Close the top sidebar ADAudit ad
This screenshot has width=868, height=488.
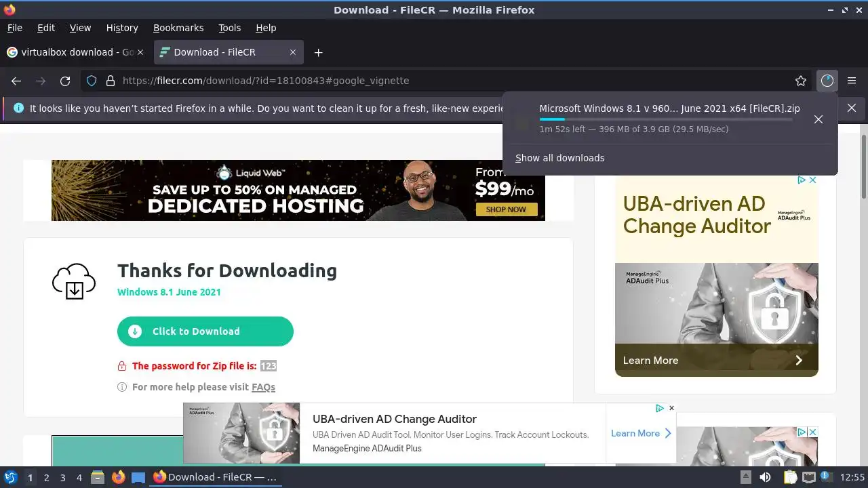pos(812,180)
